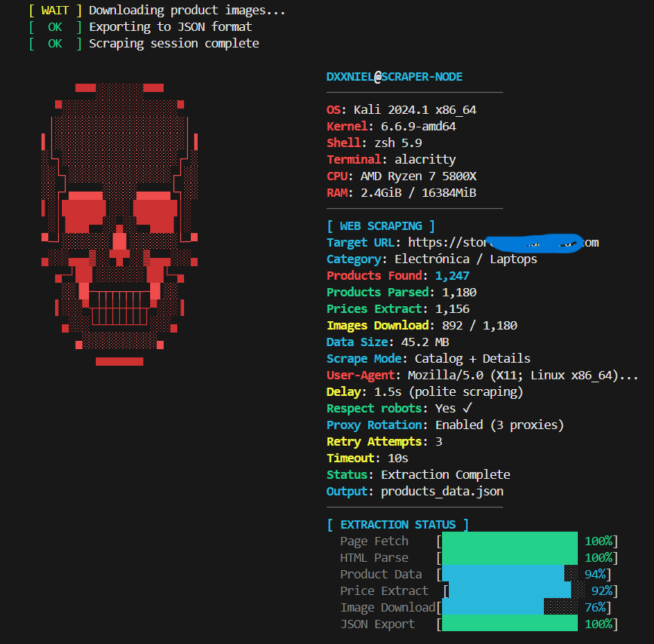Click the Exporting to JSON format log line

170,27
